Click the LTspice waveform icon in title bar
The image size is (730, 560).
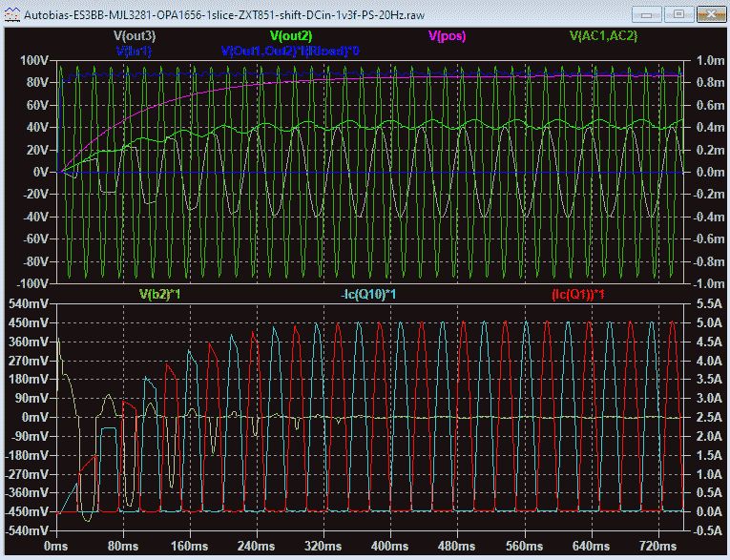coord(11,14)
